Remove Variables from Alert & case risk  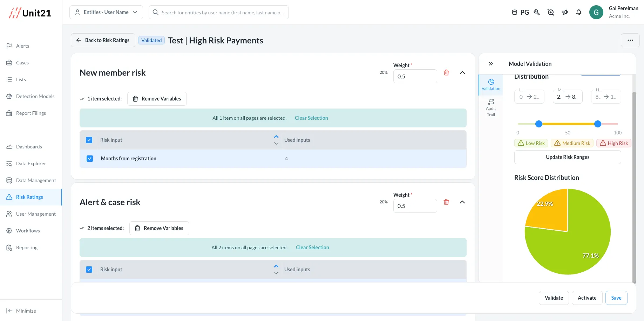coord(159,228)
